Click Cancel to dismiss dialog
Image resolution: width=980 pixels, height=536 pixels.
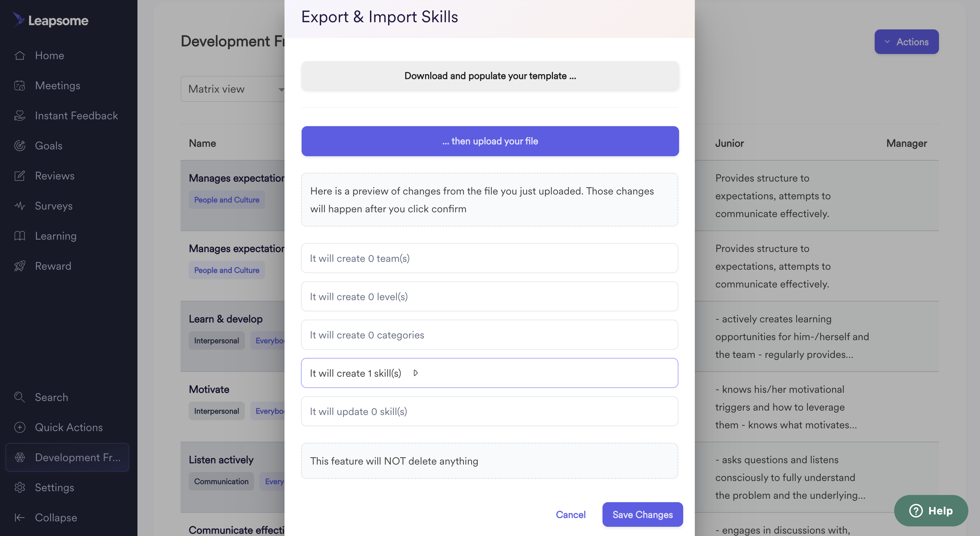point(570,514)
